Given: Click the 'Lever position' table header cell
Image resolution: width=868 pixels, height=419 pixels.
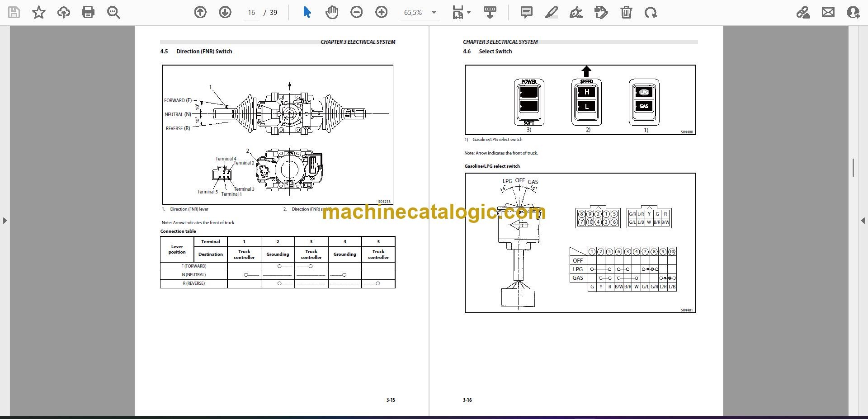Looking at the screenshot, I should pyautogui.click(x=177, y=250).
